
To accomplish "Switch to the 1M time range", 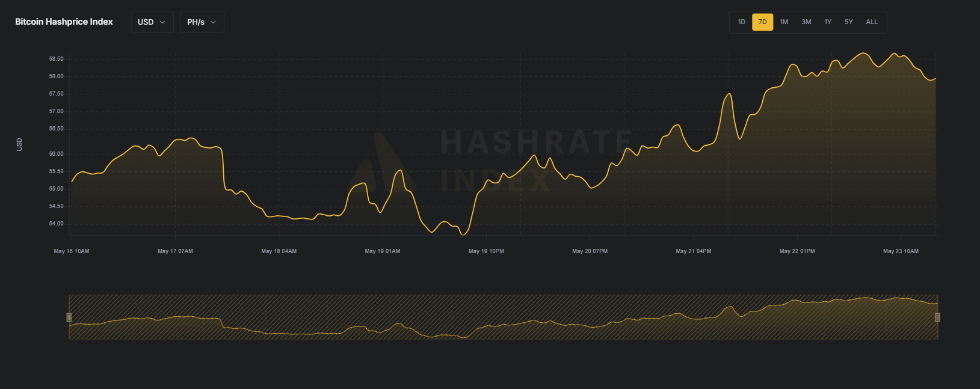I will tap(784, 22).
